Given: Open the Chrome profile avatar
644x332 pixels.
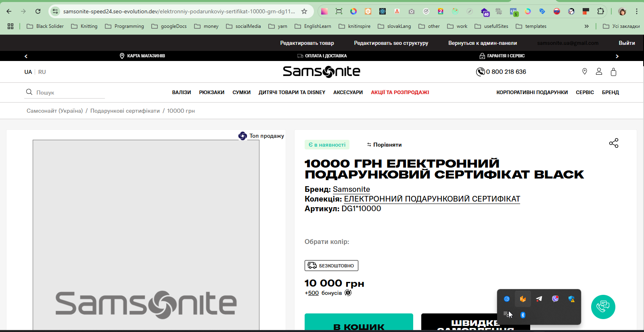Looking at the screenshot, I should click(x=622, y=11).
